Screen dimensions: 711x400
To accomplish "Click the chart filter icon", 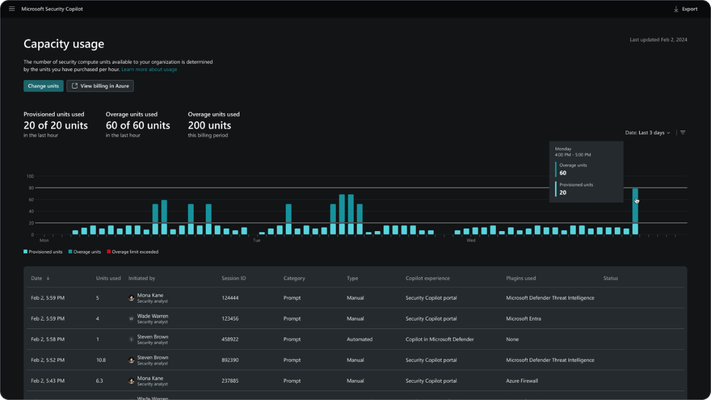I will pos(682,132).
